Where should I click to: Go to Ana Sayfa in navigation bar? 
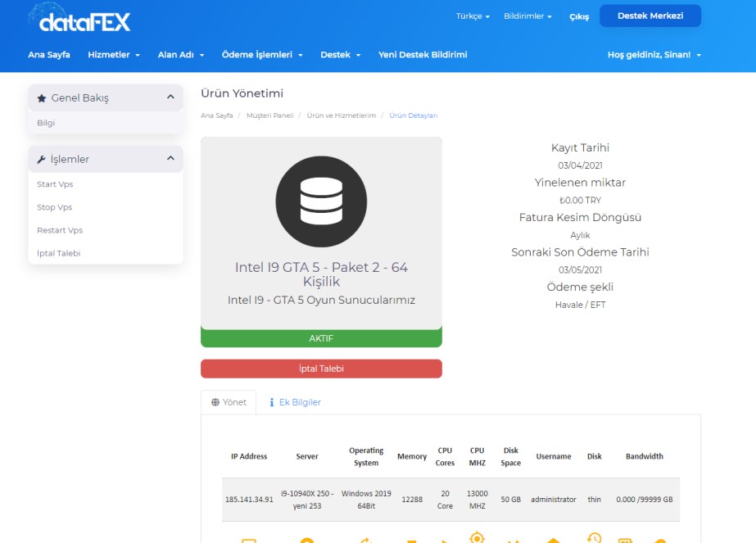tap(48, 55)
